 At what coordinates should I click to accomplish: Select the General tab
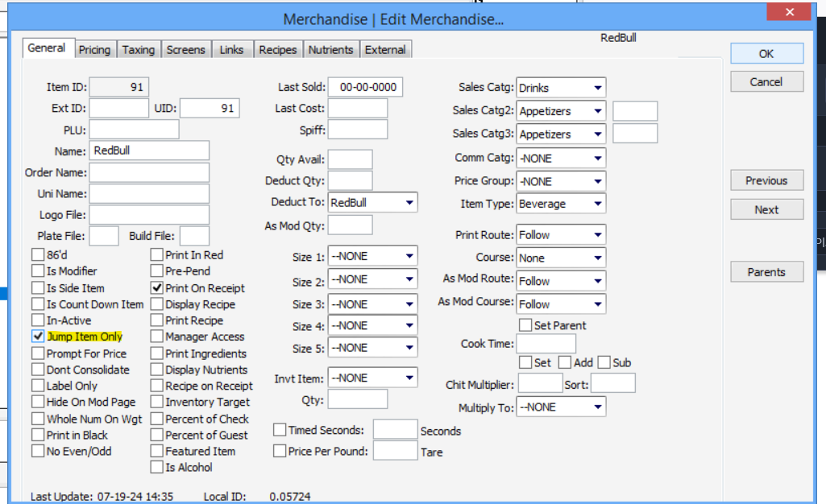click(x=47, y=48)
